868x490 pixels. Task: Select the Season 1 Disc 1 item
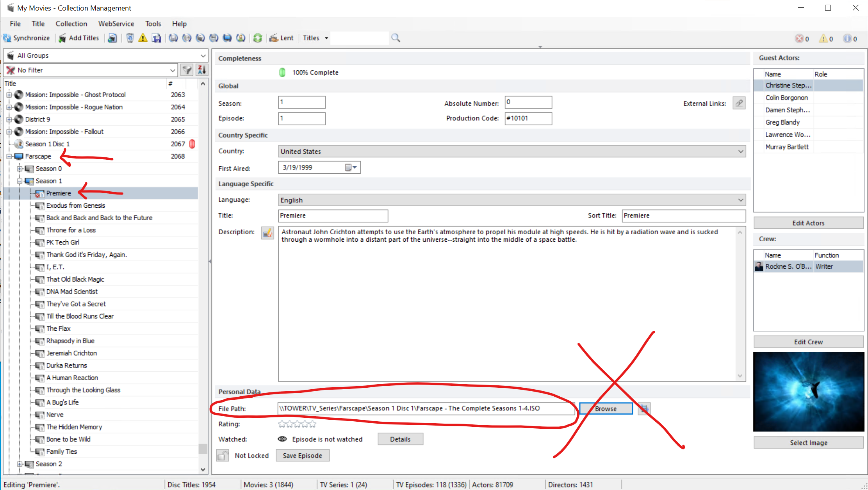pos(47,144)
